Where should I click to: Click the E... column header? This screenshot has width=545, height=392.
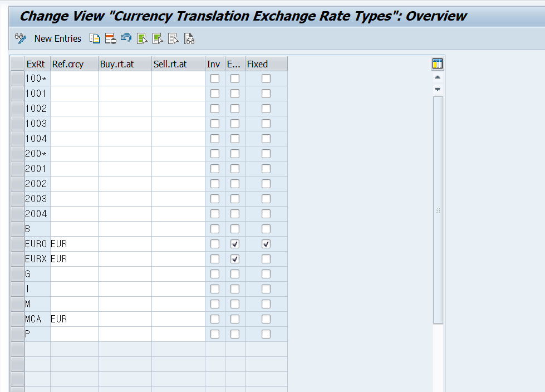click(235, 64)
